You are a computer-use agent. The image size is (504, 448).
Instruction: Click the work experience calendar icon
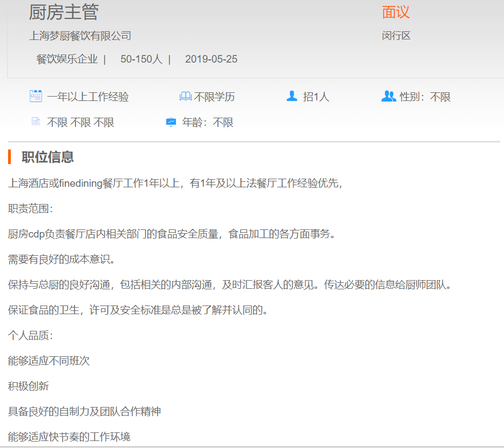coord(36,97)
